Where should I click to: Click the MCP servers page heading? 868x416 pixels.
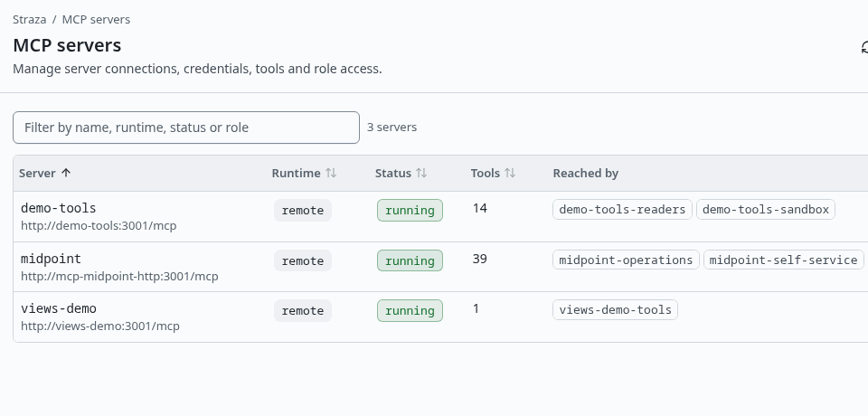(67, 45)
